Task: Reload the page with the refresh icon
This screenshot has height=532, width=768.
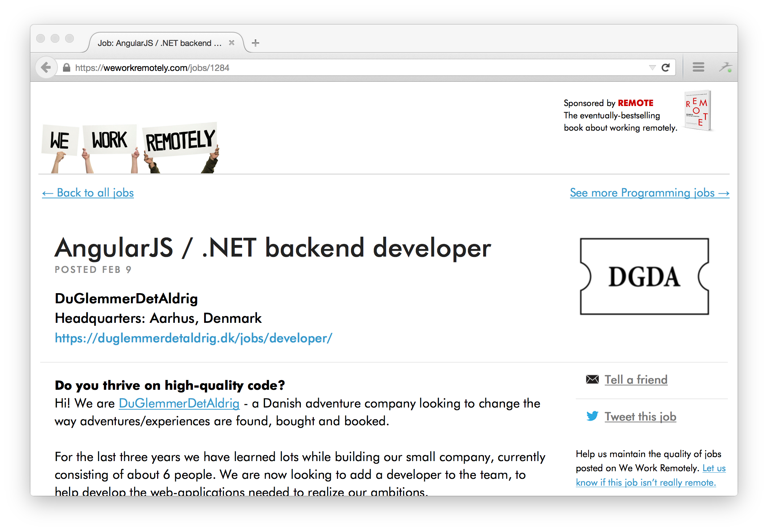Action: click(x=666, y=68)
